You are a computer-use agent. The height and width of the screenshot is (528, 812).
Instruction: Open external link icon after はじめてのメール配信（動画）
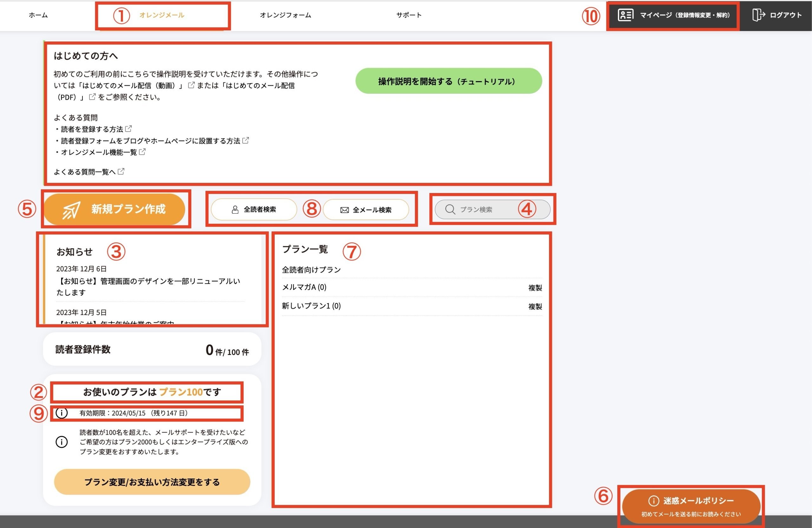point(191,85)
